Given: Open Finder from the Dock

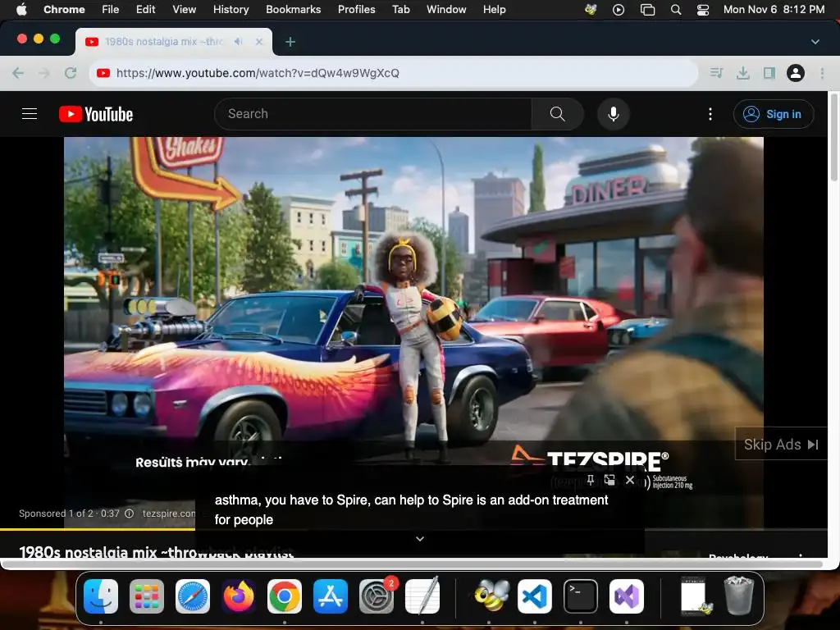Looking at the screenshot, I should pyautogui.click(x=101, y=596).
